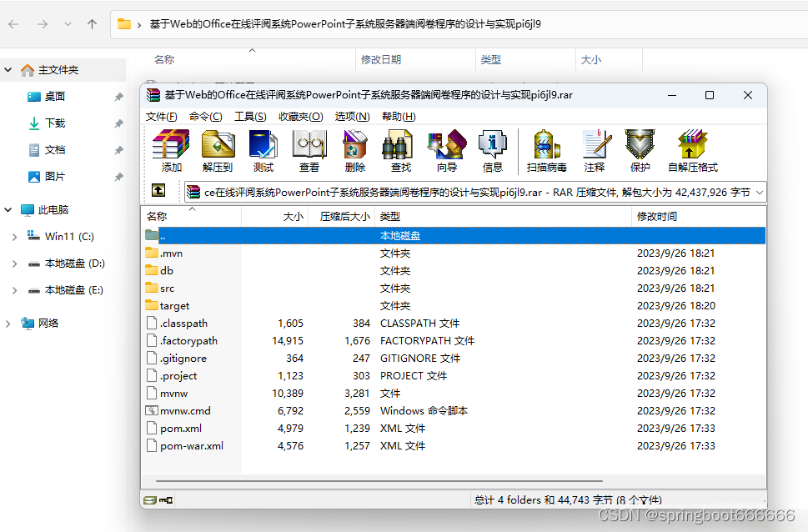This screenshot has height=532, width=808.
Task: Open the 选项(N) menu
Action: 353,117
